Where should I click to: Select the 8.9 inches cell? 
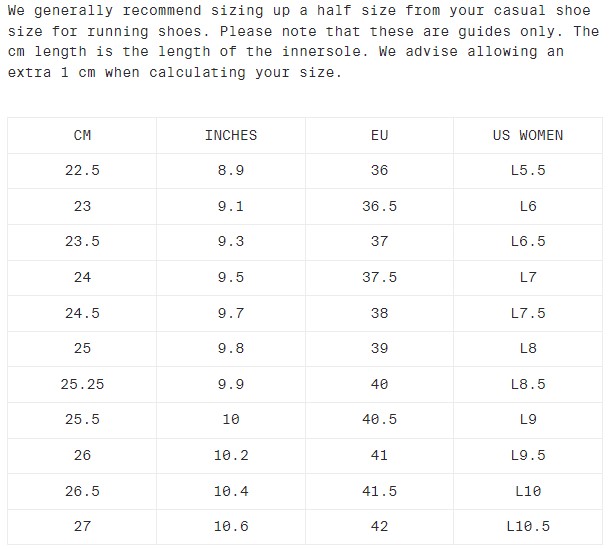click(x=230, y=170)
